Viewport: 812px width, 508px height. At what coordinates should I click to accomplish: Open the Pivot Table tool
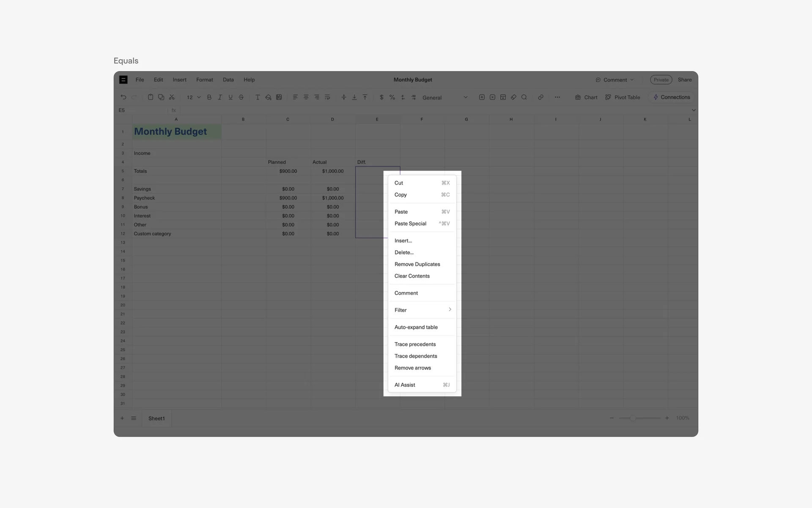tap(623, 97)
